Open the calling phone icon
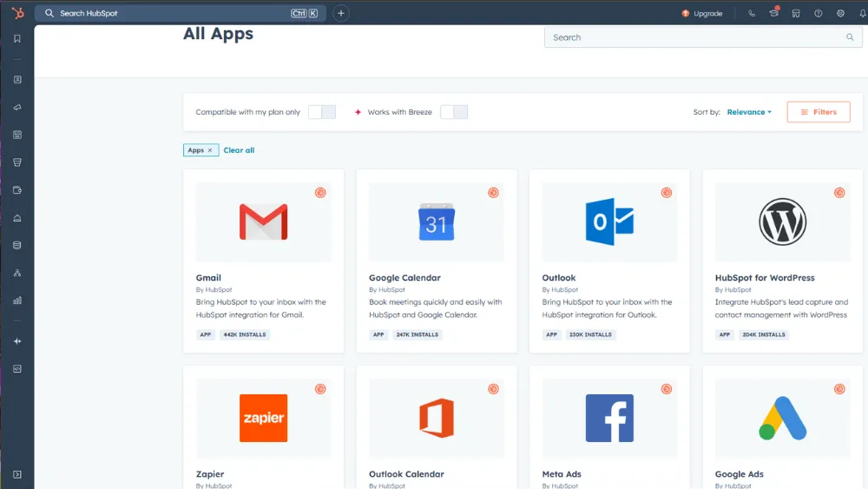This screenshot has height=489, width=868. click(x=751, y=13)
